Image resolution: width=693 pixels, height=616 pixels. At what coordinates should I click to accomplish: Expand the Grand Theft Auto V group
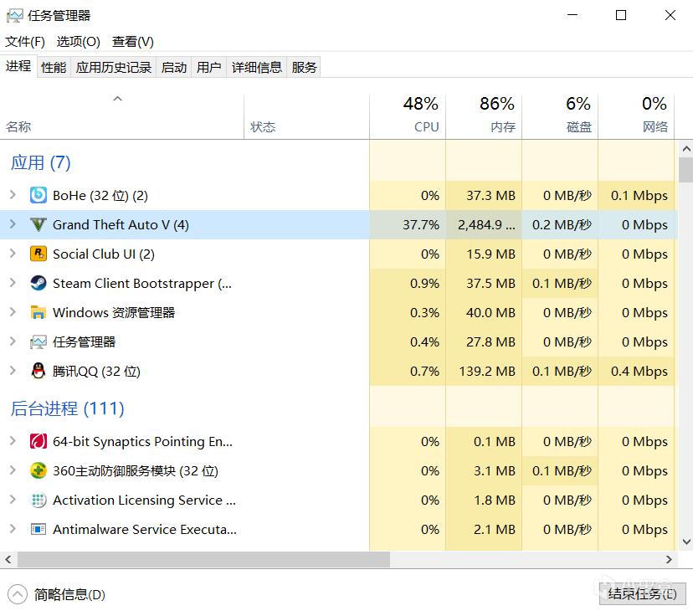13,224
